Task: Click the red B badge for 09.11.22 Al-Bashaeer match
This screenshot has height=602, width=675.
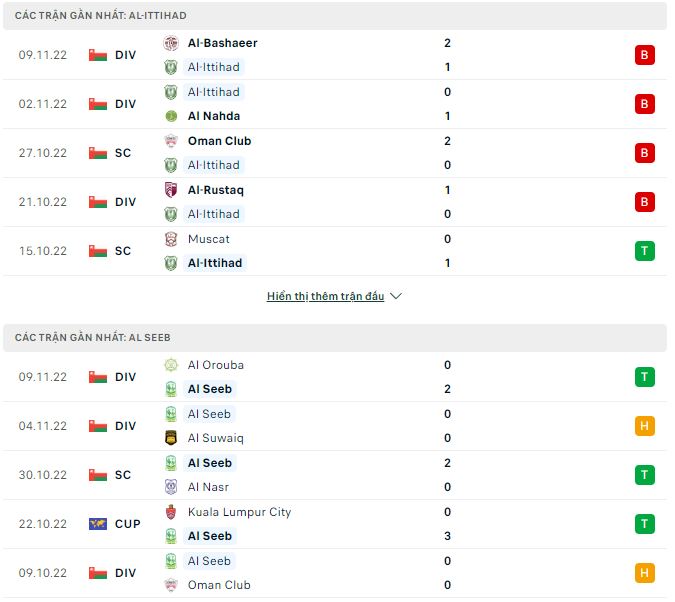Action: [x=644, y=55]
